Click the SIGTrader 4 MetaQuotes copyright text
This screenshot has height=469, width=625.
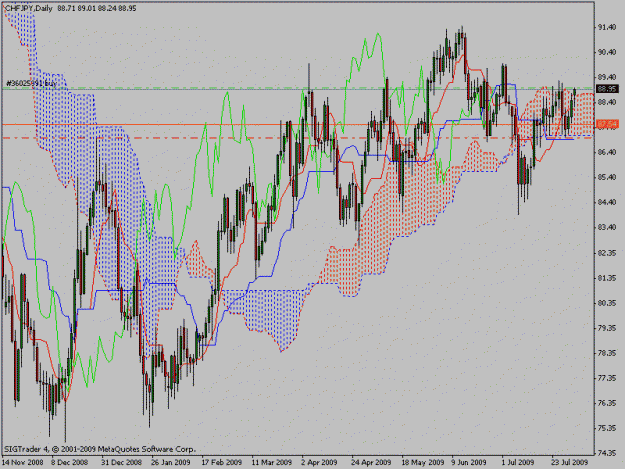click(x=100, y=449)
